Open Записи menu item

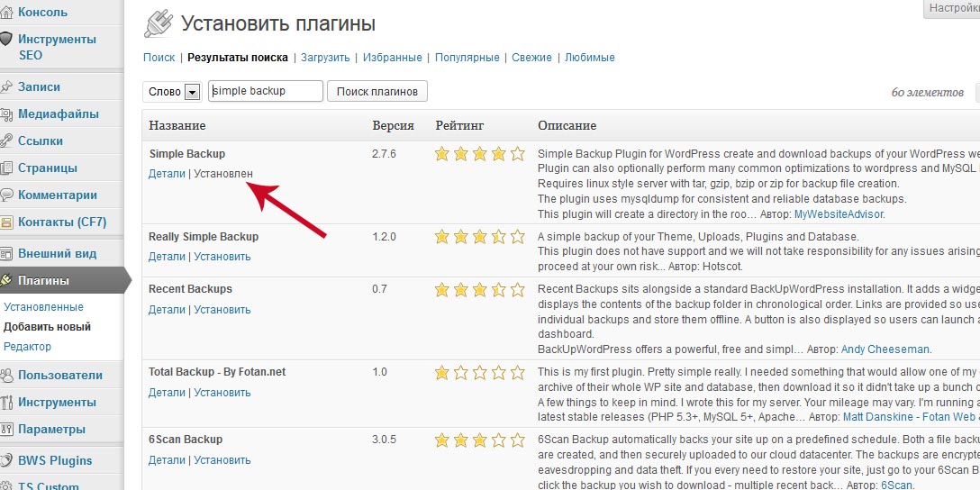(39, 86)
